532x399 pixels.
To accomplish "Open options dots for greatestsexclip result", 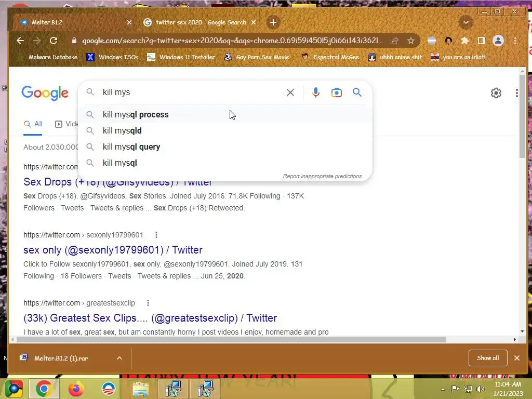I will 148,303.
